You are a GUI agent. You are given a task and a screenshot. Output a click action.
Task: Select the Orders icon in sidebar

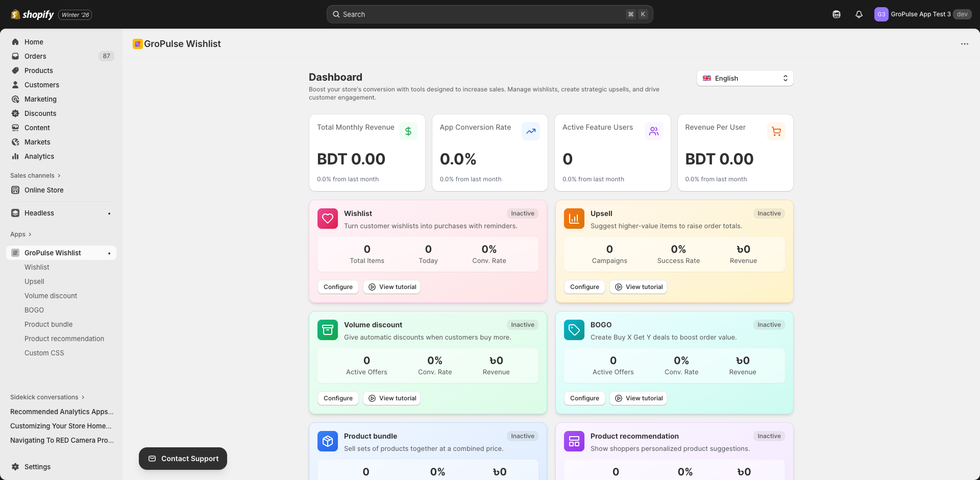pos(16,56)
